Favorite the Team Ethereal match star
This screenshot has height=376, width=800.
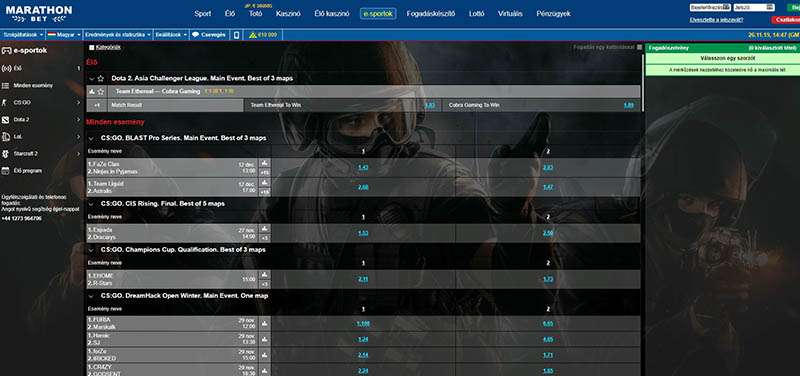(x=101, y=92)
